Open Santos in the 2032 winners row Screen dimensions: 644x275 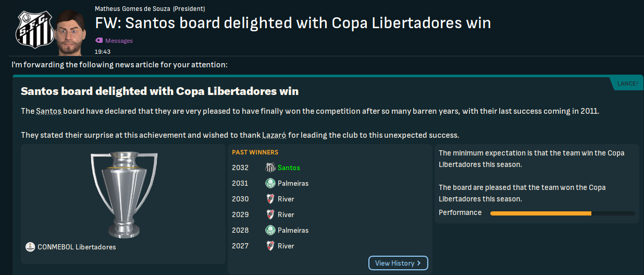289,168
